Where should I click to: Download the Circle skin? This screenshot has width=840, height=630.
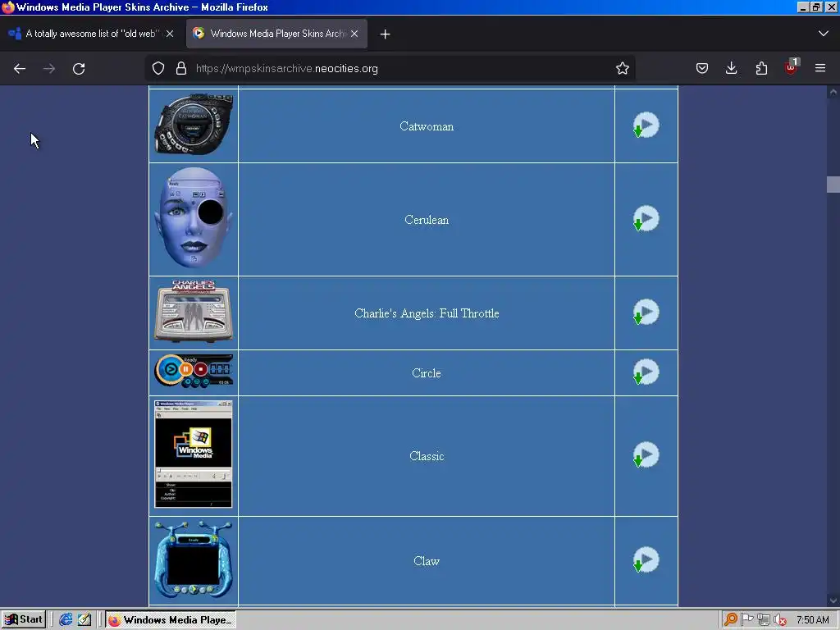tap(646, 372)
